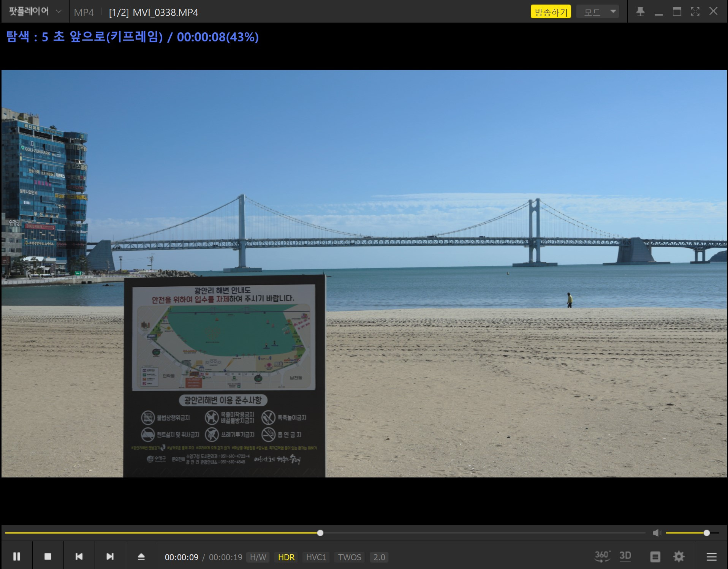Adjust the volume slider handle

point(706,533)
